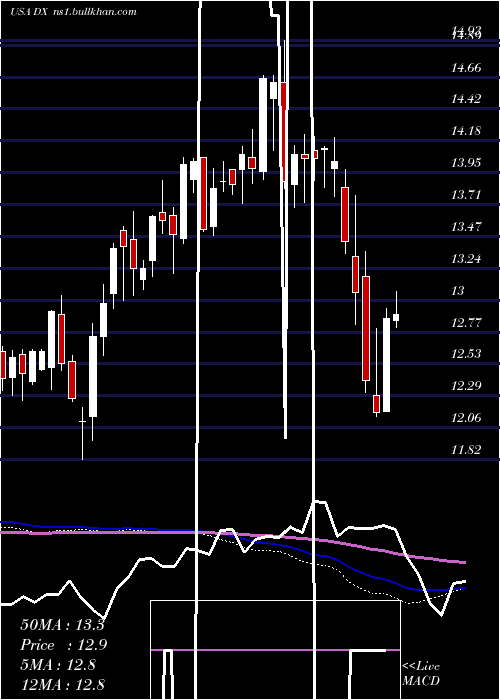Click the 13 price axis label

pyautogui.click(x=458, y=291)
